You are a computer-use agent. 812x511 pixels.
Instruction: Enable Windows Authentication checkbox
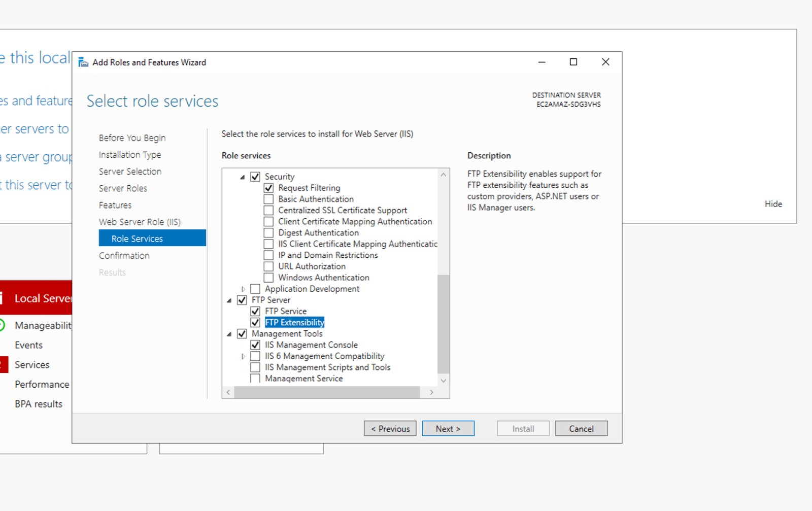click(x=268, y=277)
